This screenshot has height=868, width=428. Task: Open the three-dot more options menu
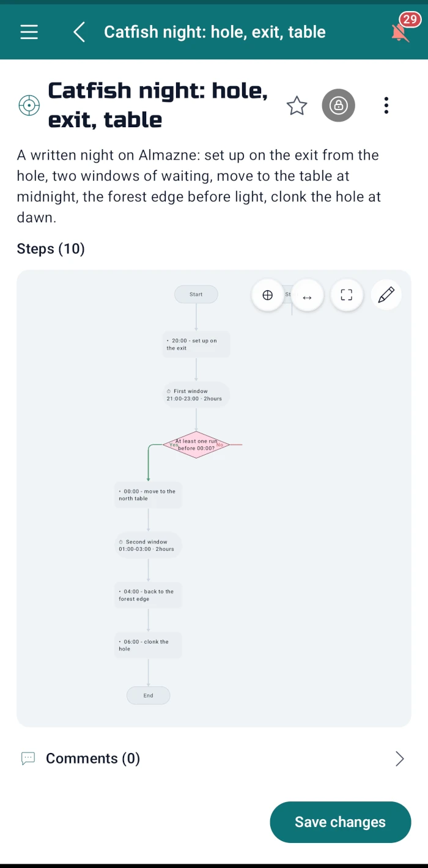tap(386, 106)
